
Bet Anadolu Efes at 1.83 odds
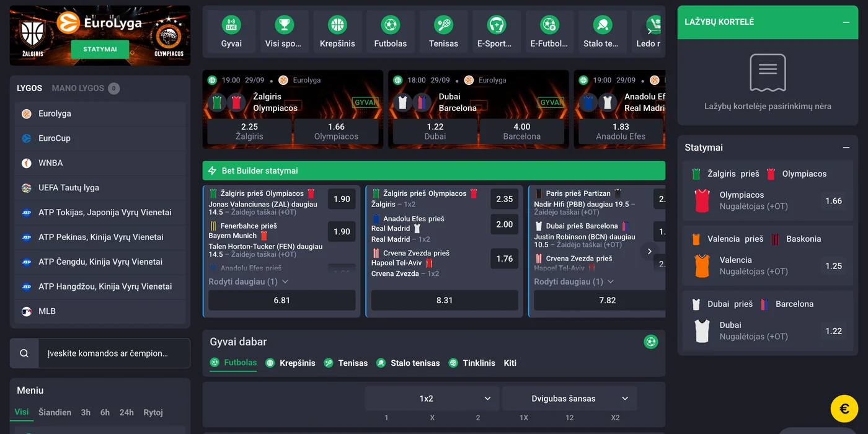pyautogui.click(x=621, y=131)
